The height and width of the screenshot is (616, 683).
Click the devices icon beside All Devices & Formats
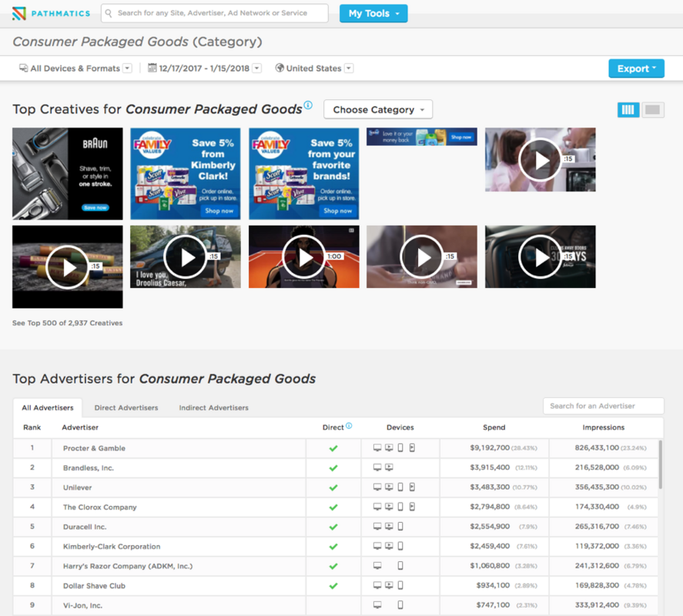click(x=23, y=68)
